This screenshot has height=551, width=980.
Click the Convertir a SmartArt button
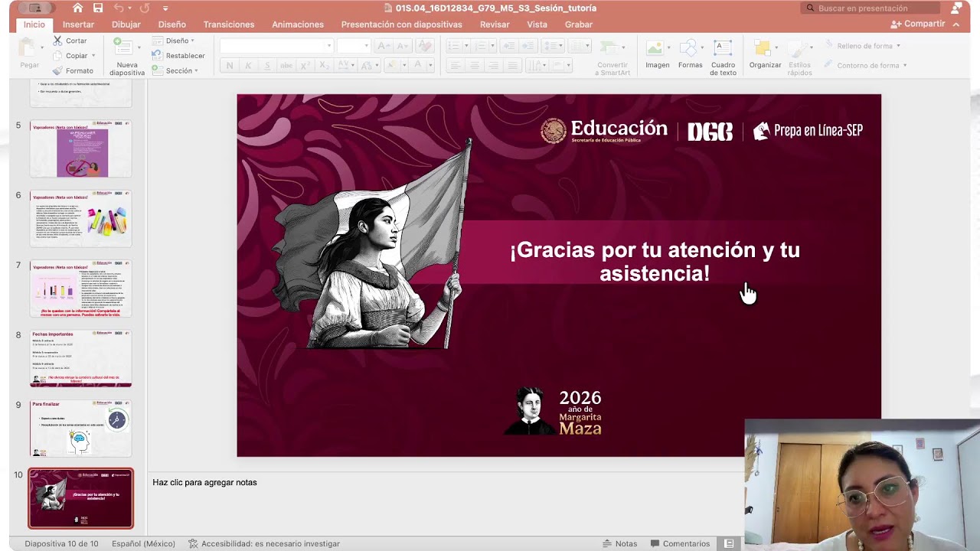point(612,57)
